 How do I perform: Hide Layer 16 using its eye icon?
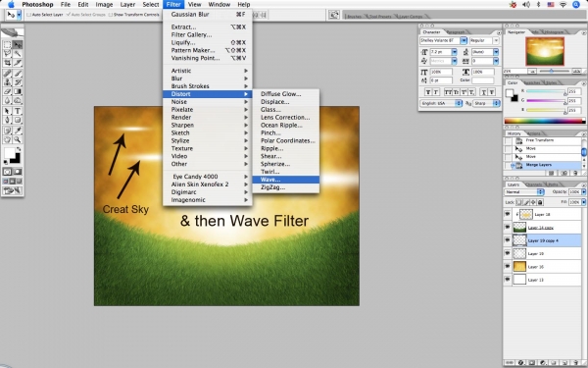508,267
